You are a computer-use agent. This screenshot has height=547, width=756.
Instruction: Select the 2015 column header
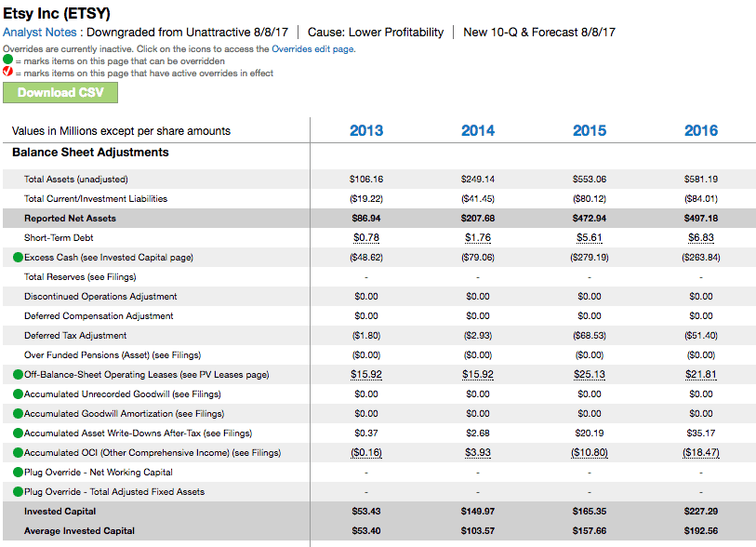pyautogui.click(x=590, y=131)
